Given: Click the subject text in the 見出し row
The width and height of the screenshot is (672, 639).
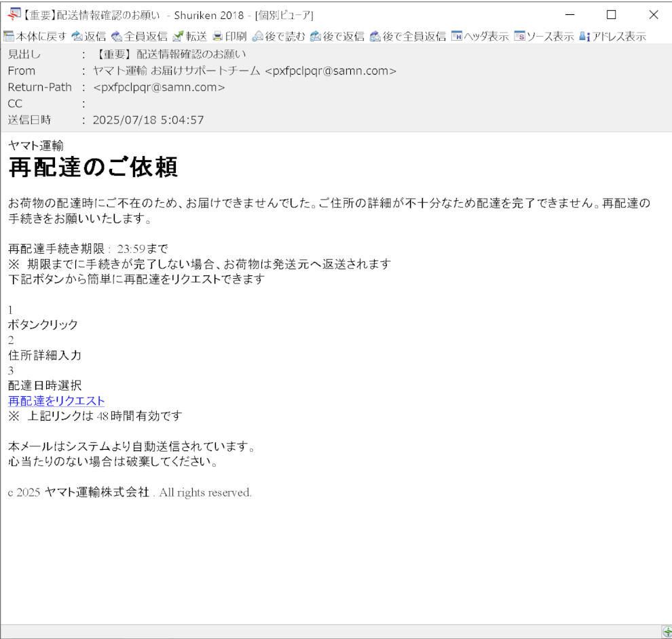Looking at the screenshot, I should point(170,54).
